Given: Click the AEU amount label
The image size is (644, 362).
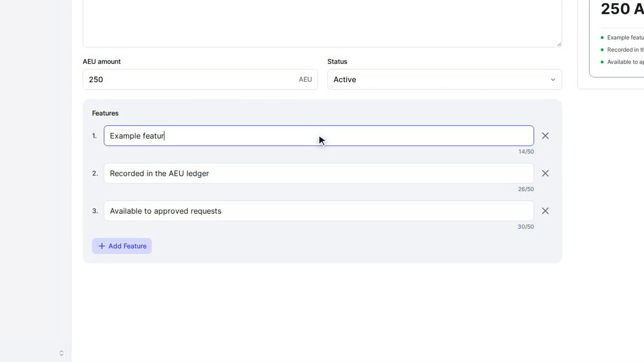Looking at the screenshot, I should point(102,62).
